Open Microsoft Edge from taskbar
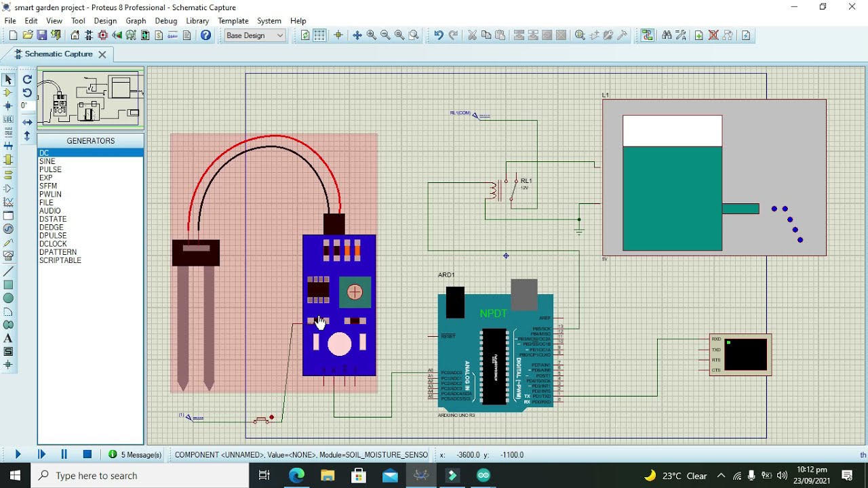This screenshot has width=868, height=488. point(297,476)
